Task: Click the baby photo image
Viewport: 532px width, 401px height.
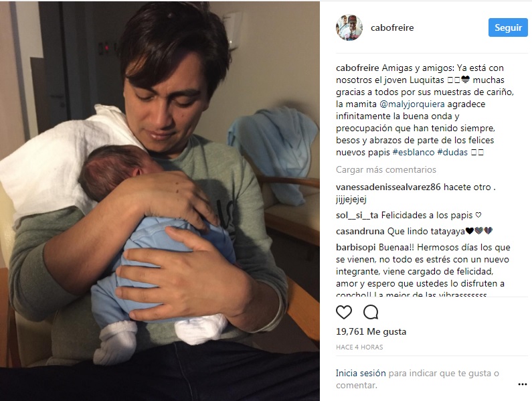Action: [159, 201]
